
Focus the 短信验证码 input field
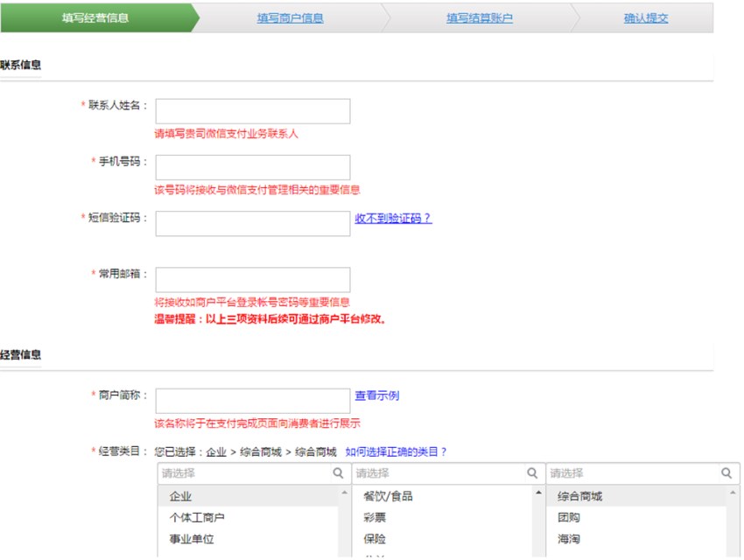(x=253, y=223)
